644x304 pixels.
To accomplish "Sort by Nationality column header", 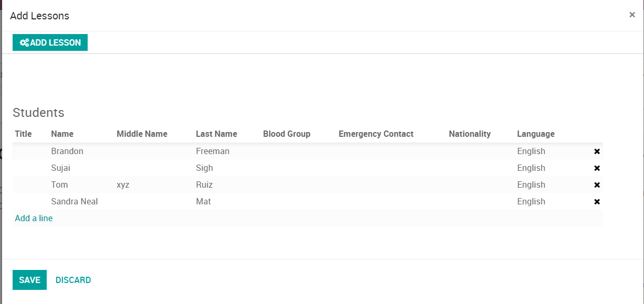I will [x=469, y=134].
